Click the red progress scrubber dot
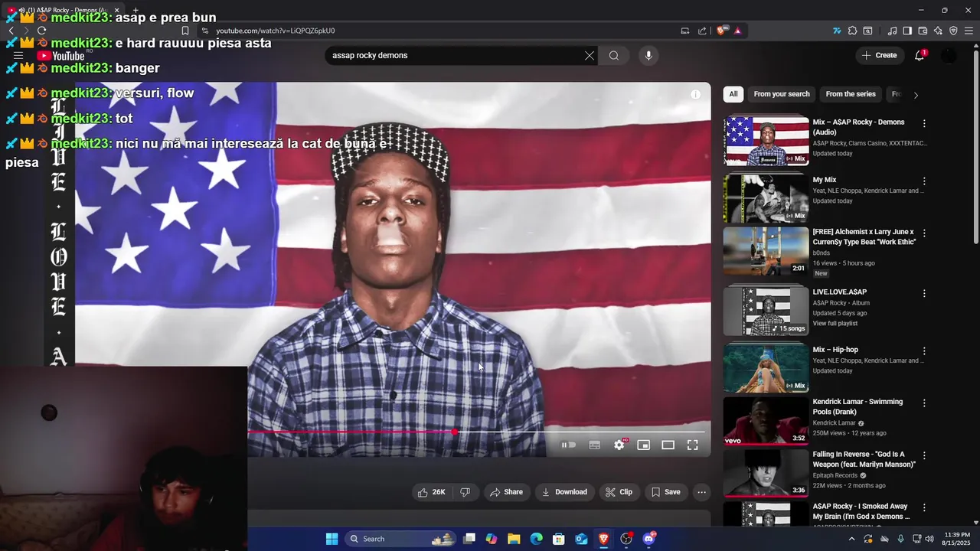980x551 pixels. click(x=455, y=432)
